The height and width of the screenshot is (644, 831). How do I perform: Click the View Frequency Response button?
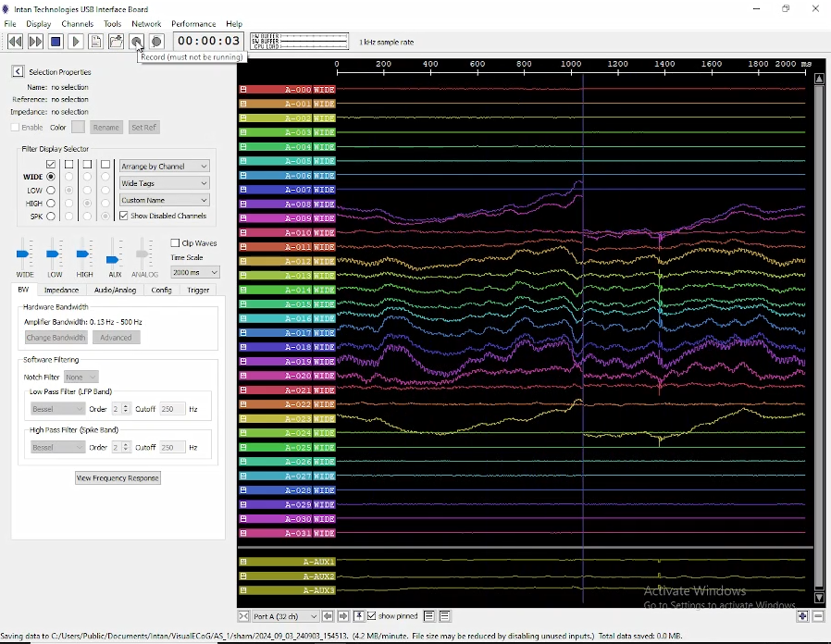tap(118, 477)
